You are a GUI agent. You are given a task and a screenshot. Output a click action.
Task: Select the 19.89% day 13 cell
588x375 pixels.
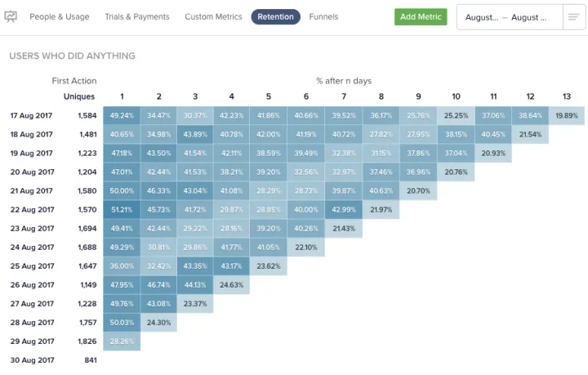pyautogui.click(x=567, y=115)
